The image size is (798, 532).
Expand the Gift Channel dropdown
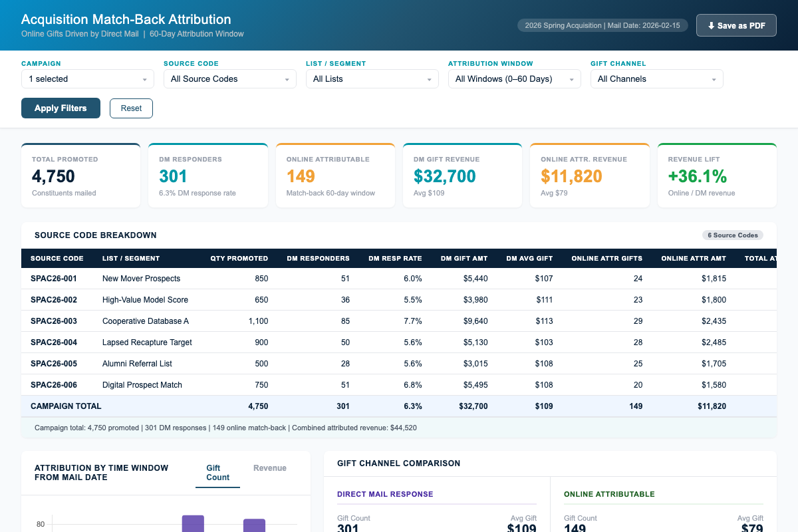coord(657,78)
